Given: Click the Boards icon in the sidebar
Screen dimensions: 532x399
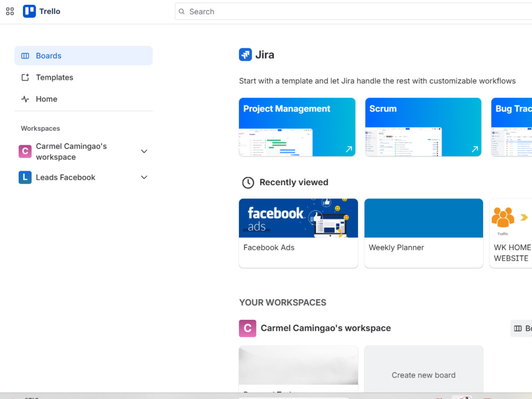Looking at the screenshot, I should pos(25,56).
